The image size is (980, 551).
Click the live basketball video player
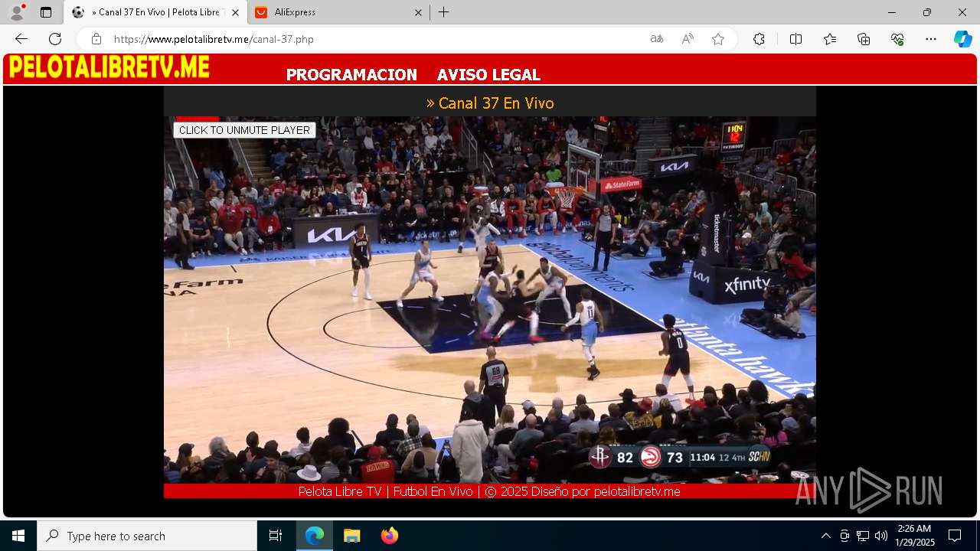tap(490, 300)
